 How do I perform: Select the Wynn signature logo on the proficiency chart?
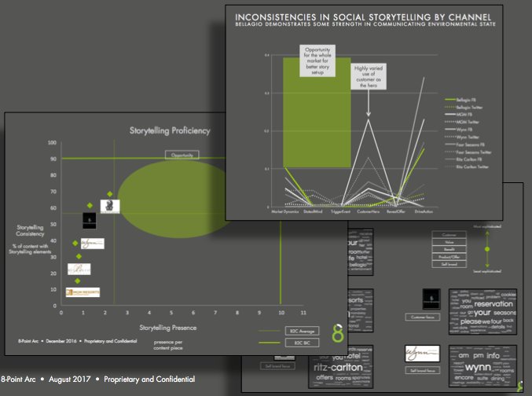(x=92, y=244)
